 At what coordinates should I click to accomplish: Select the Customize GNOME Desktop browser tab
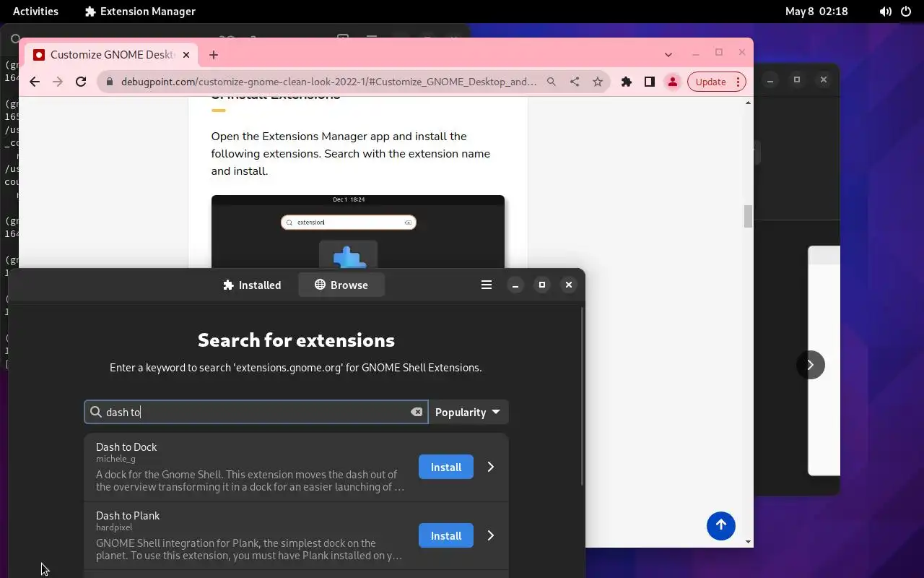[112, 55]
